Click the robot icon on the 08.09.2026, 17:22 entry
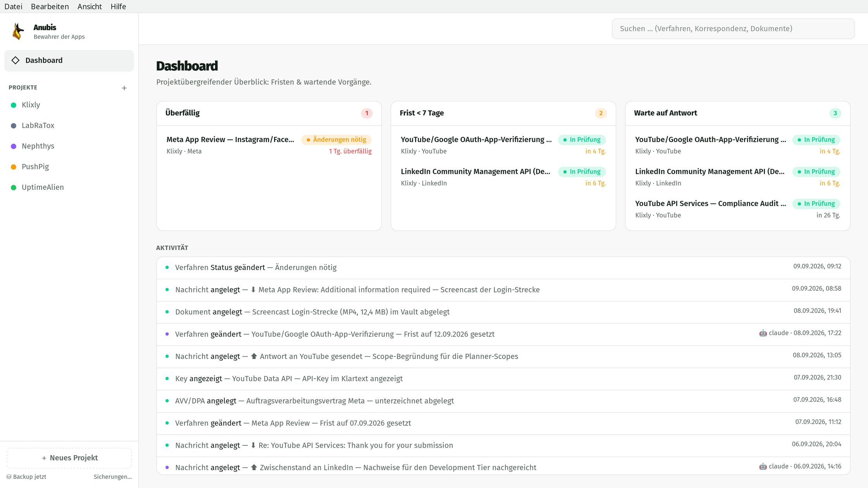Screen dimensions: 868x488 763,333
